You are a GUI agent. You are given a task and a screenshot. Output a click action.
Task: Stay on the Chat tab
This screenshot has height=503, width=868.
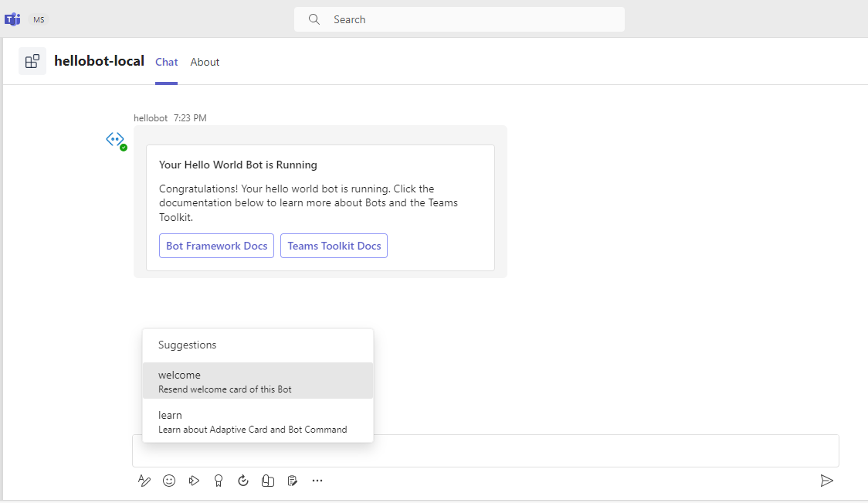[166, 62]
